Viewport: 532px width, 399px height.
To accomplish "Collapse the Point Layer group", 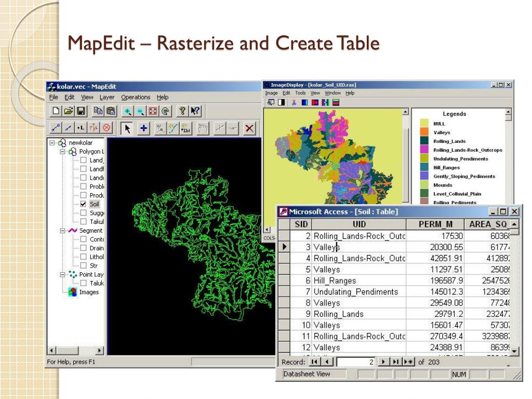I will 62,274.
